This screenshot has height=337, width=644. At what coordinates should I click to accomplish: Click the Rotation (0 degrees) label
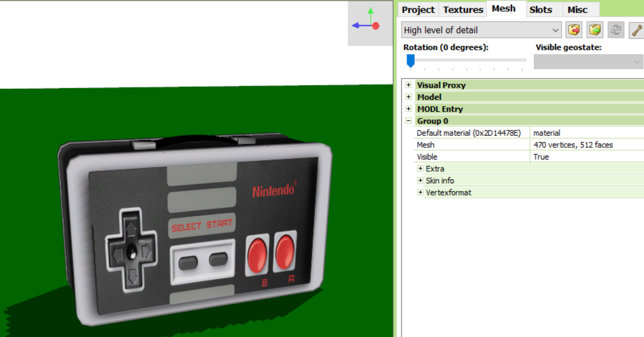pos(446,47)
